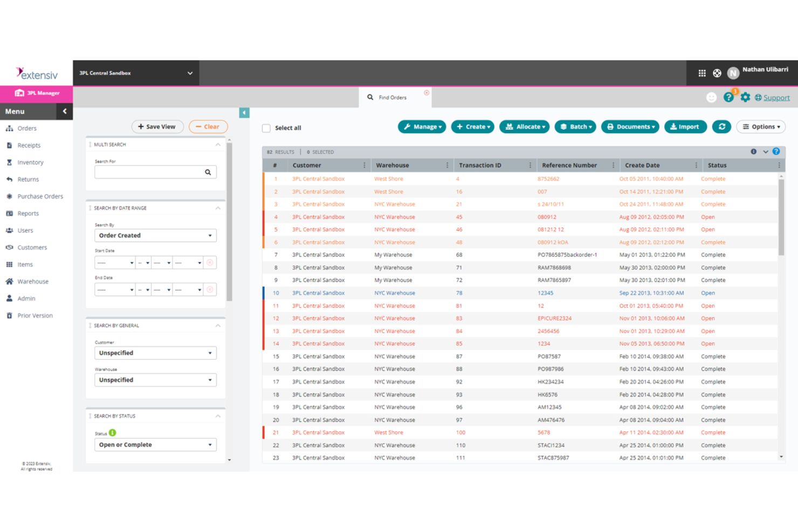Collapse the Search by General section
Viewport: 798px width, 532px height.
pyautogui.click(x=218, y=326)
